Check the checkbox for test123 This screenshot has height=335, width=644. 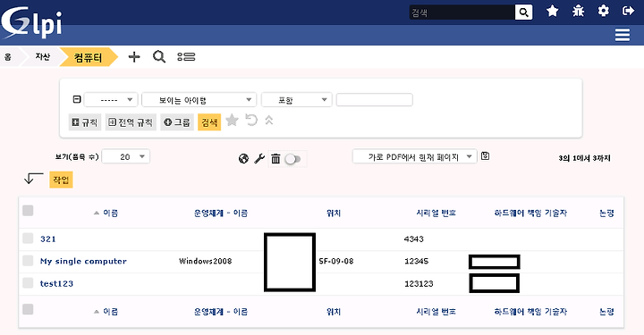(x=28, y=283)
